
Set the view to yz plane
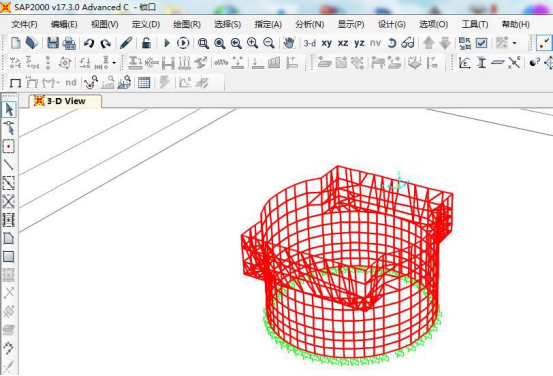359,43
